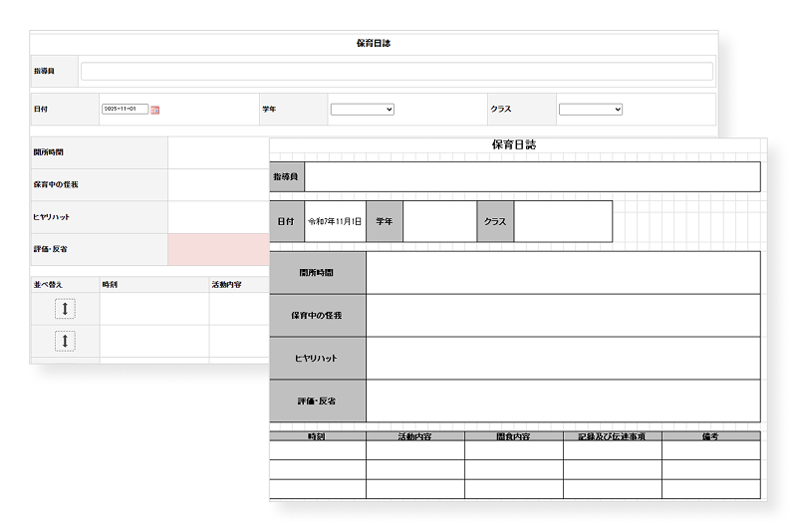Click the ヒヤリハット content area in the sheet

(563, 358)
